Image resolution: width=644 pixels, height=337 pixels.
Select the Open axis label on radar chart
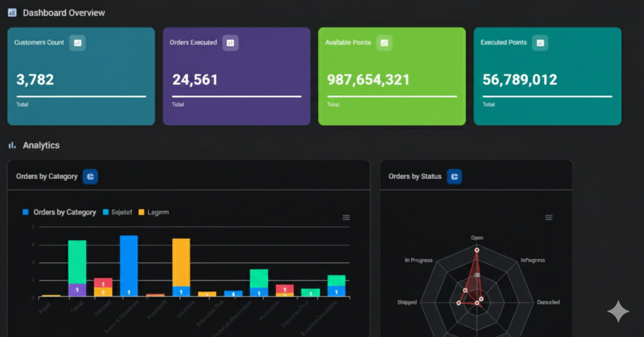477,238
